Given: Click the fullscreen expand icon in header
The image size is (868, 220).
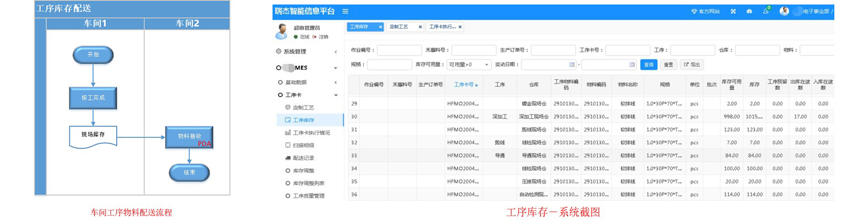Looking at the screenshot, I should click(x=733, y=11).
